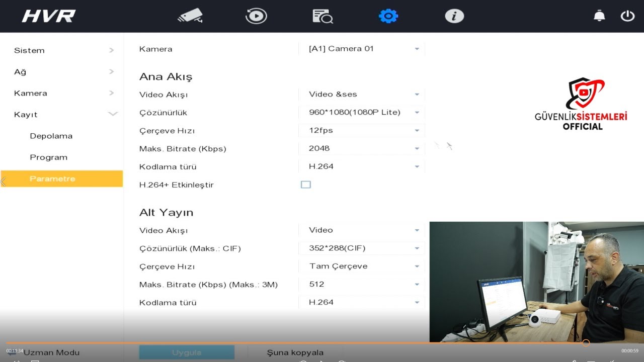Click the HVR logo
The image size is (644, 362).
(x=48, y=16)
